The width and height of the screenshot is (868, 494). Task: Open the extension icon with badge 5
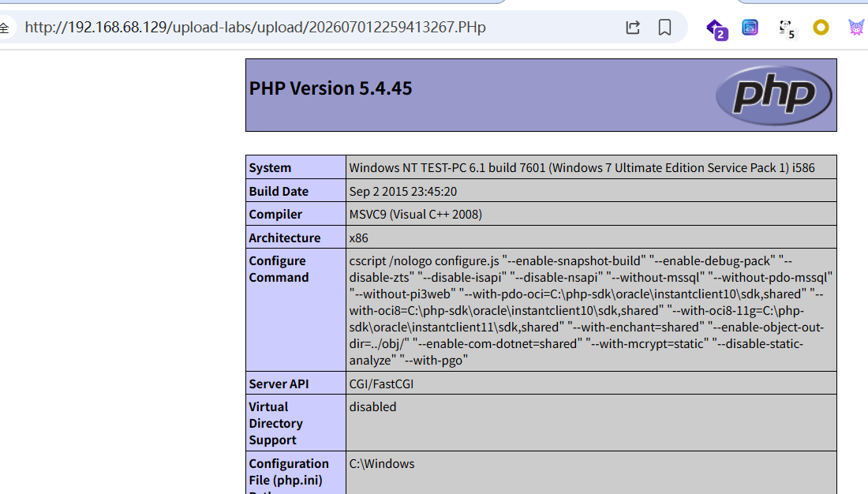point(787,28)
